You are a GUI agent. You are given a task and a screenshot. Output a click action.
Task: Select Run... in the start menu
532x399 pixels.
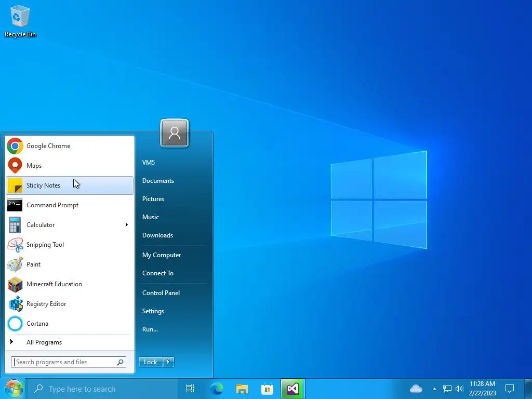coord(150,329)
